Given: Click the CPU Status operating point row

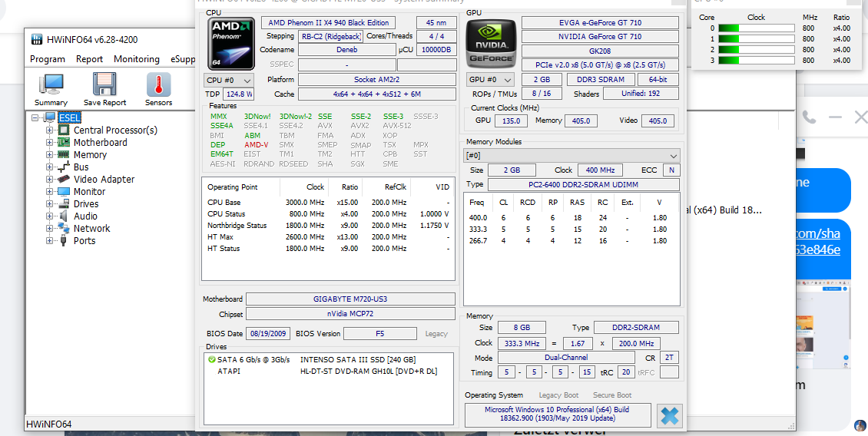Looking at the screenshot, I should [328, 213].
